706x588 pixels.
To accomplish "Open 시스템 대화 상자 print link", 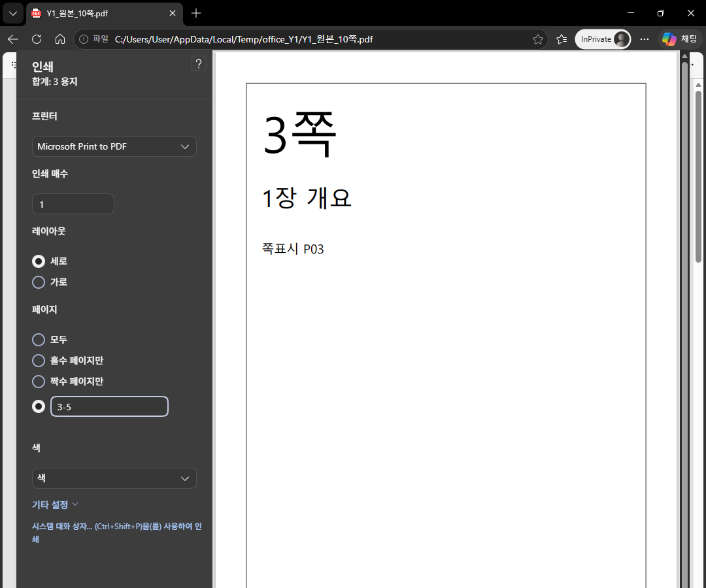I will click(x=116, y=532).
